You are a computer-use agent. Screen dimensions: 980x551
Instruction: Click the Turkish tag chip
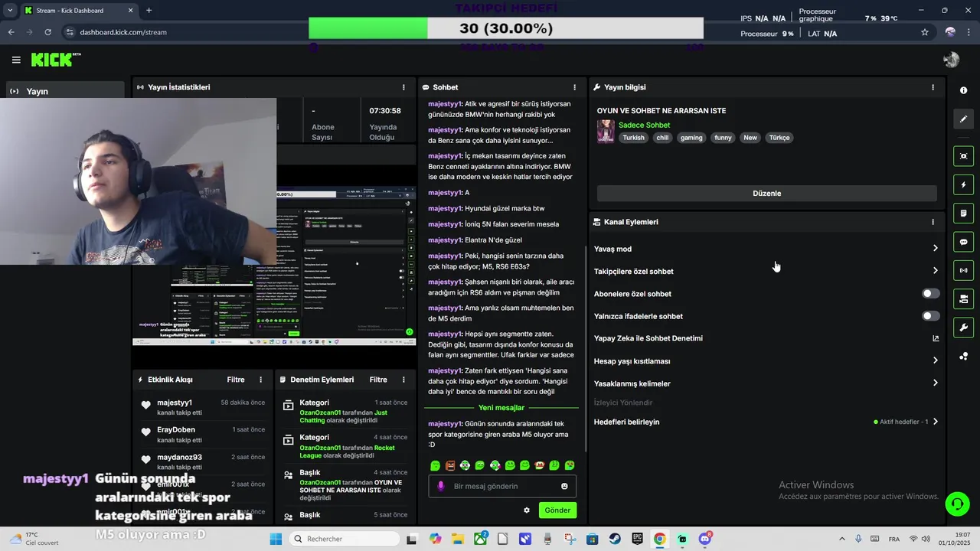click(633, 138)
